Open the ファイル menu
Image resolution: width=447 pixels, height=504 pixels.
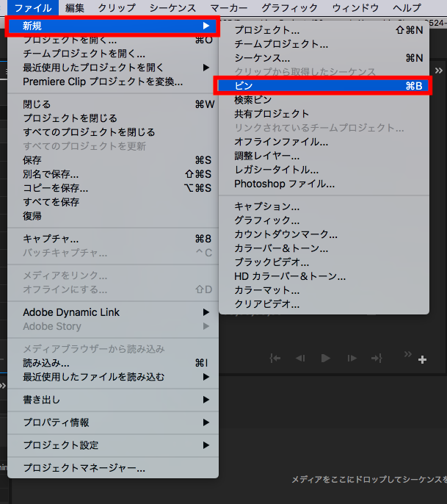(x=33, y=7)
